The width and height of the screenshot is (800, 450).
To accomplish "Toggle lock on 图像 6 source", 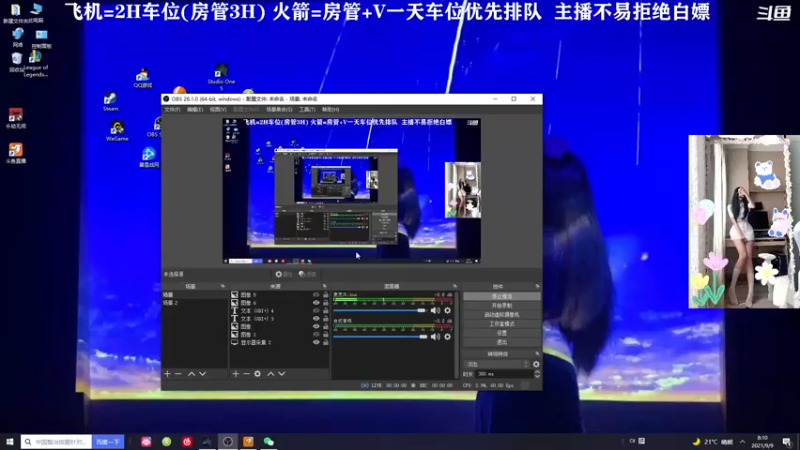I will pos(326,303).
